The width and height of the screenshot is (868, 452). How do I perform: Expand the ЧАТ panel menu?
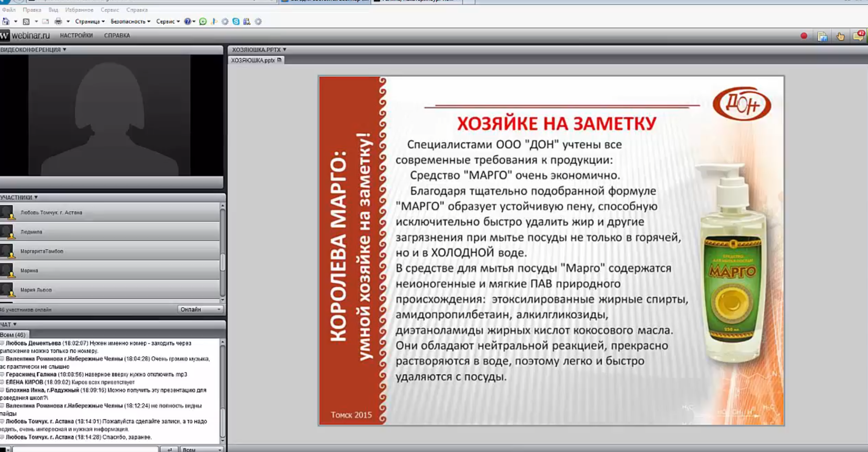[9, 325]
